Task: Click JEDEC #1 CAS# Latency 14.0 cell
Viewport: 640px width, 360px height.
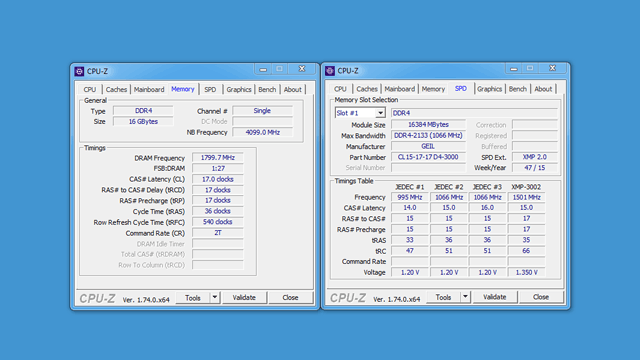Action: coord(410,208)
